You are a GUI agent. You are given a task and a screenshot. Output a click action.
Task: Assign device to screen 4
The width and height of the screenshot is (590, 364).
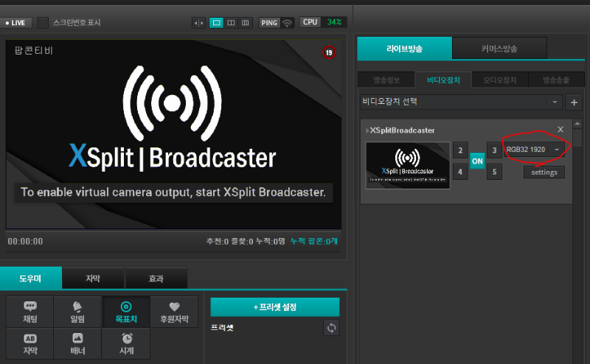[460, 172]
